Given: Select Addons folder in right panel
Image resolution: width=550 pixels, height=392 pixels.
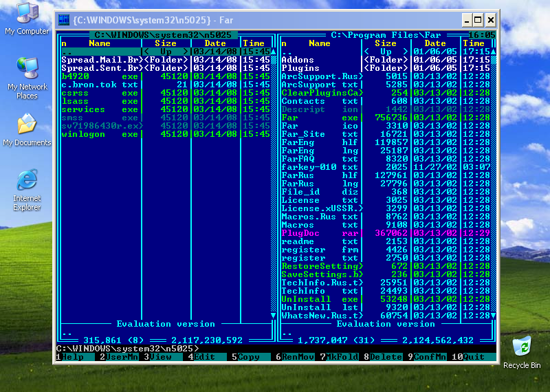Looking at the screenshot, I should [x=386, y=60].
